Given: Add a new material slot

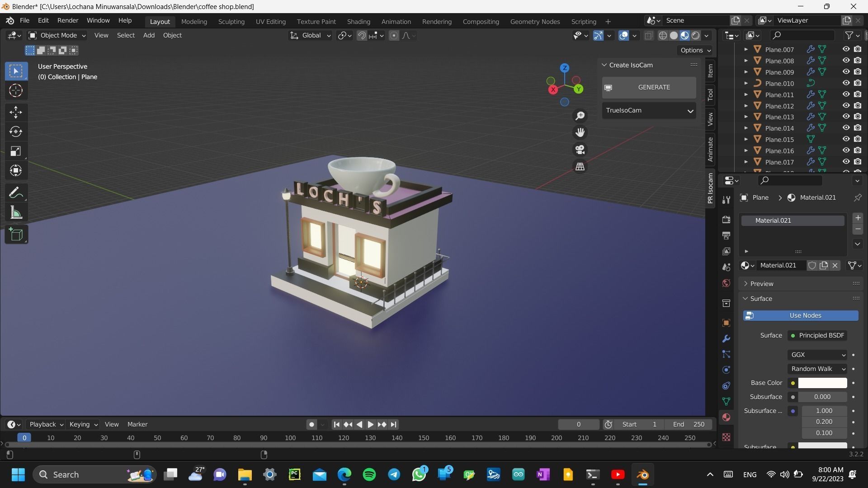Looking at the screenshot, I should pyautogui.click(x=858, y=218).
